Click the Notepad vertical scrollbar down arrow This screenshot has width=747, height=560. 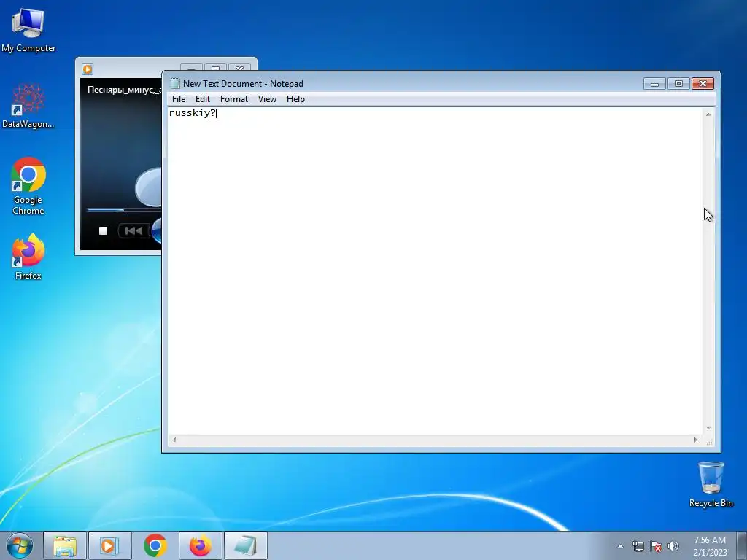tap(708, 428)
